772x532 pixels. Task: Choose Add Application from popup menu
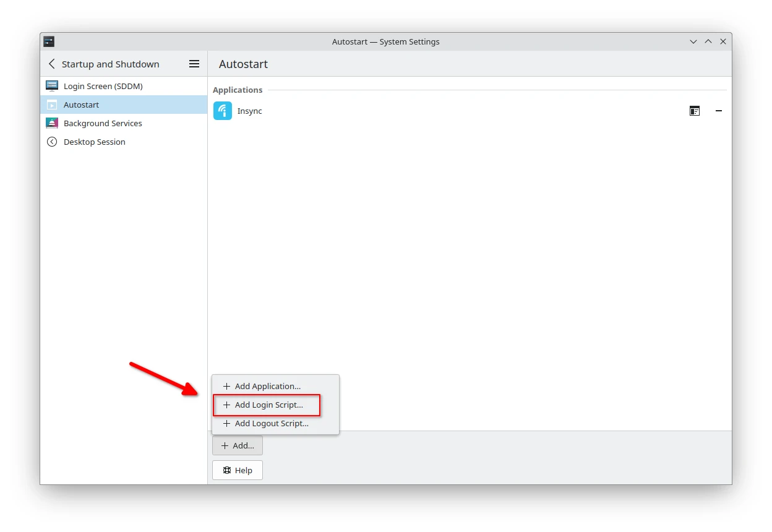click(267, 386)
